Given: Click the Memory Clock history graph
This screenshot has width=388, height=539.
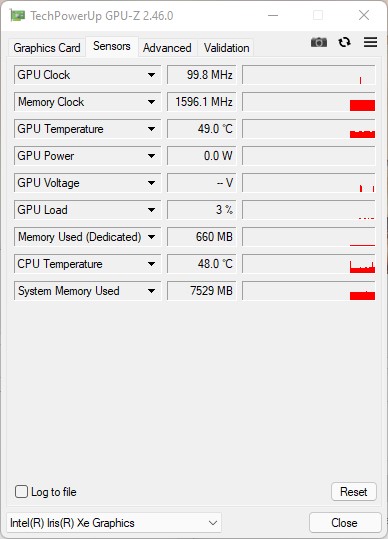Looking at the screenshot, I should [x=309, y=102].
